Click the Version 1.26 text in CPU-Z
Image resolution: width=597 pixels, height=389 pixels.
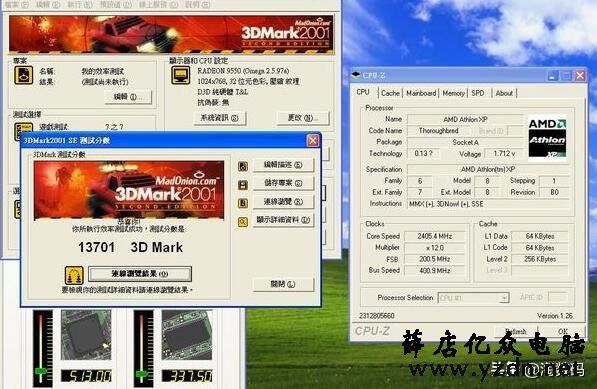pos(555,316)
